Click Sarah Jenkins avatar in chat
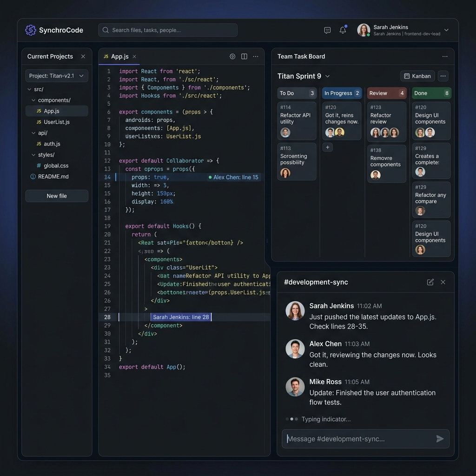Image resolution: width=476 pixels, height=476 pixels. pos(295,311)
